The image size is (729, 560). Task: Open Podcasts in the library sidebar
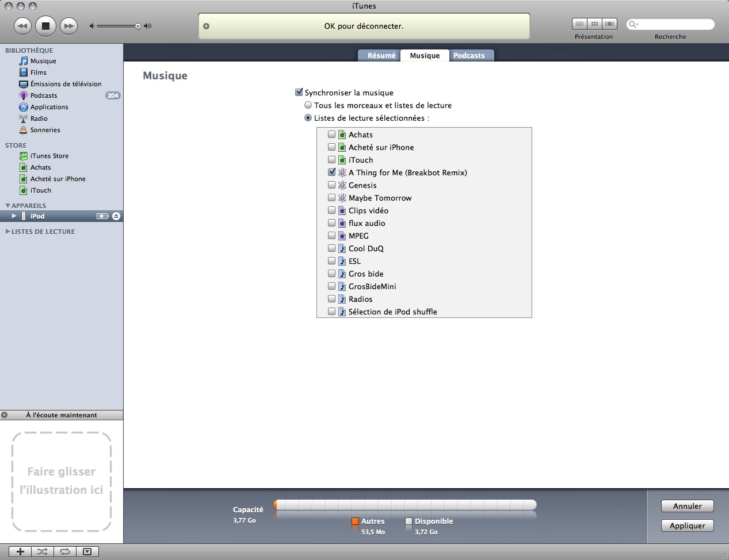click(44, 95)
